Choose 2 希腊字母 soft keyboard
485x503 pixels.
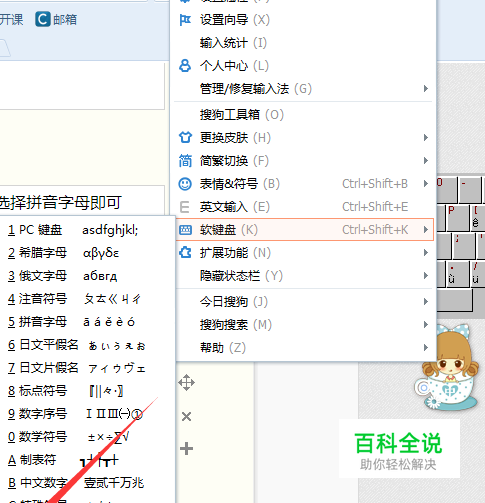[x=87, y=253]
